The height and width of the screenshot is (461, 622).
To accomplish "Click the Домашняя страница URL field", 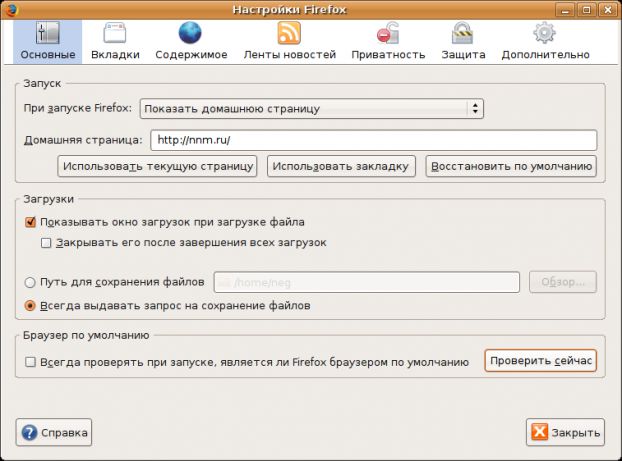I will click(x=373, y=140).
